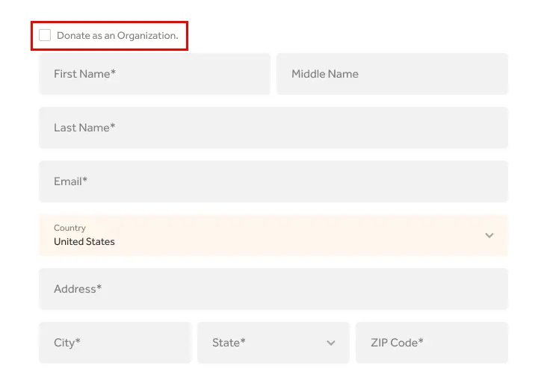Click the 'ZIP Code*' placeholder text
Viewport: 547px width, 392px height.
(397, 343)
